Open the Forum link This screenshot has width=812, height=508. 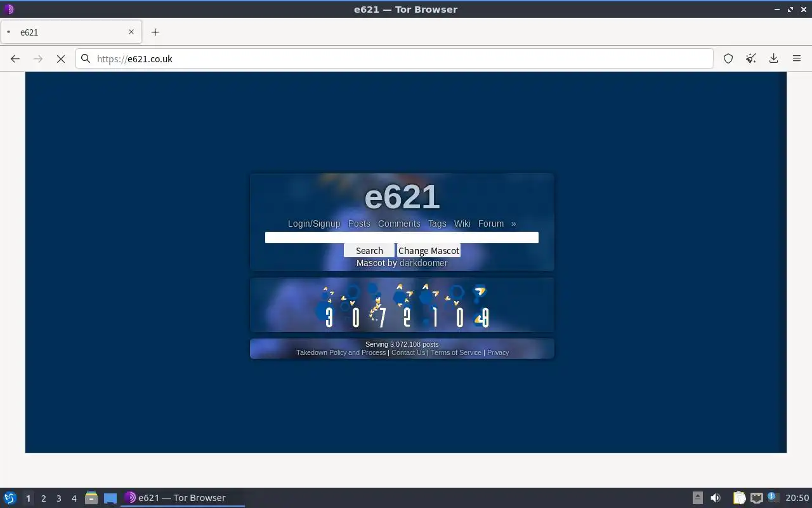(x=491, y=224)
